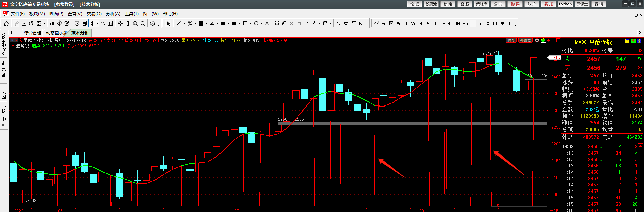Select the line drawing tool
The image size is (644, 212).
coord(179,23)
